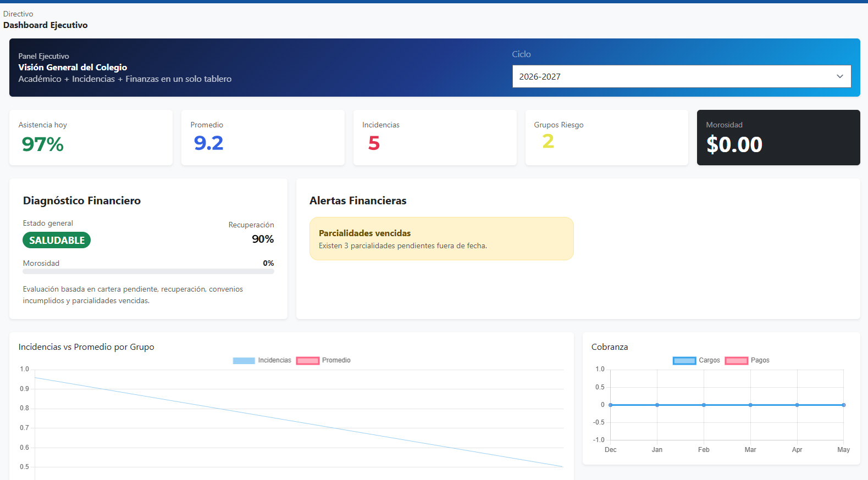The width and height of the screenshot is (868, 480).
Task: Click the Mar data point on the Cobranza chart
Action: 750,405
